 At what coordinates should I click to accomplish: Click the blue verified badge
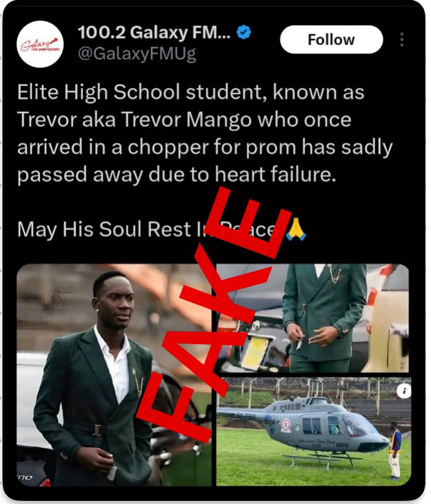click(244, 32)
